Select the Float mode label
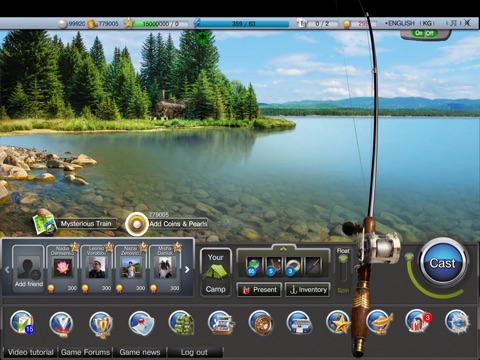The image size is (480, 360). click(x=343, y=251)
